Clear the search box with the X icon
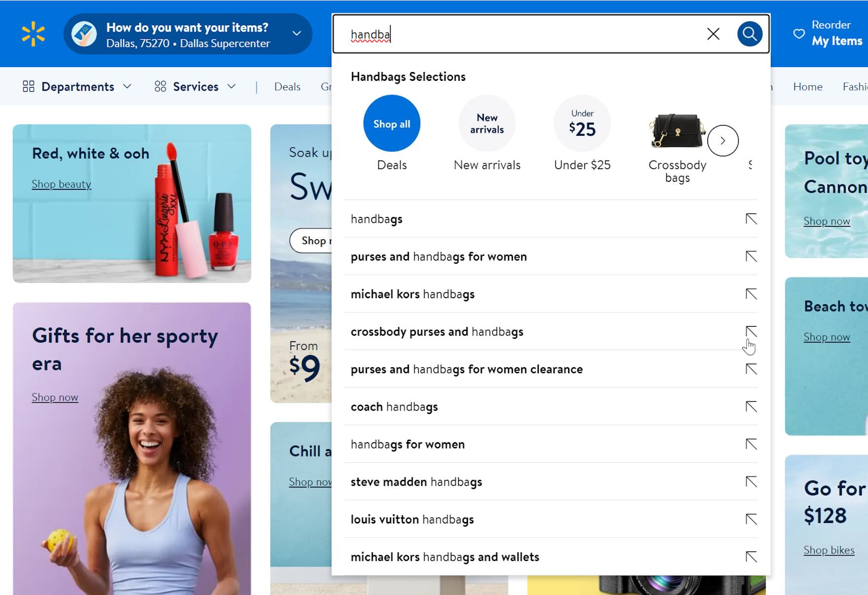The width and height of the screenshot is (868, 595). click(x=713, y=34)
